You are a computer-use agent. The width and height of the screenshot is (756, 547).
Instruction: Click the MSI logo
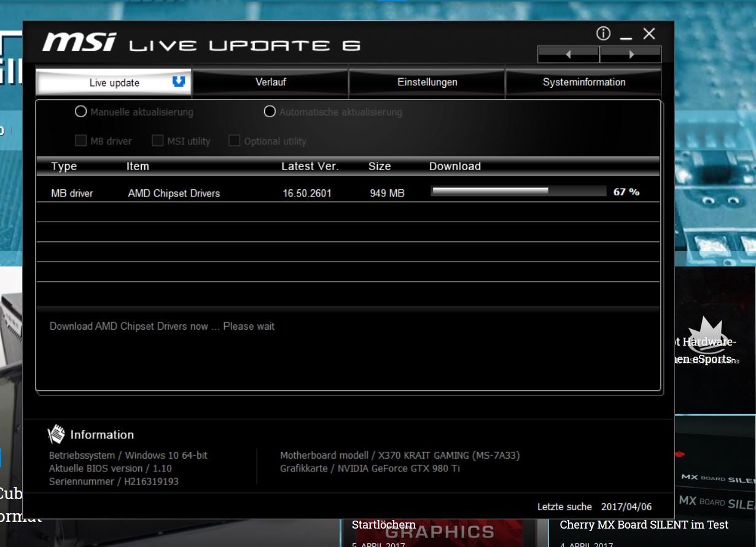click(x=79, y=42)
